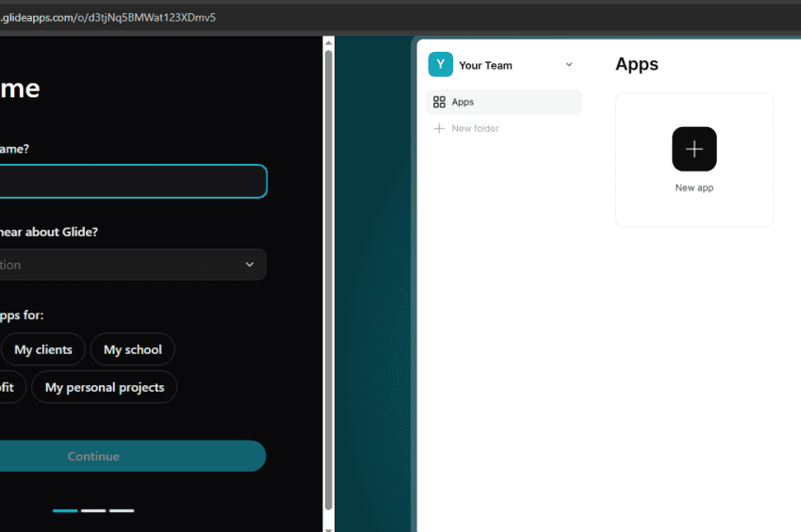Image resolution: width=801 pixels, height=532 pixels.
Task: Expand the Your Team switcher chevron
Action: click(568, 65)
